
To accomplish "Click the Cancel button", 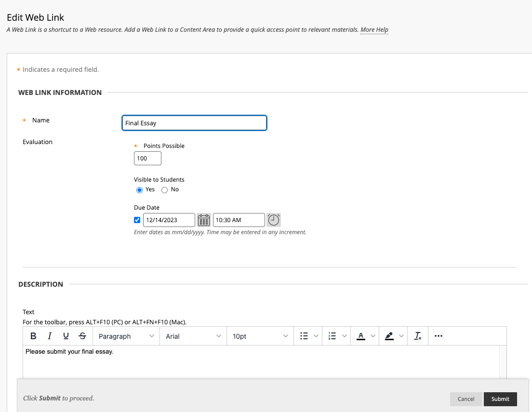I will pos(466,399).
